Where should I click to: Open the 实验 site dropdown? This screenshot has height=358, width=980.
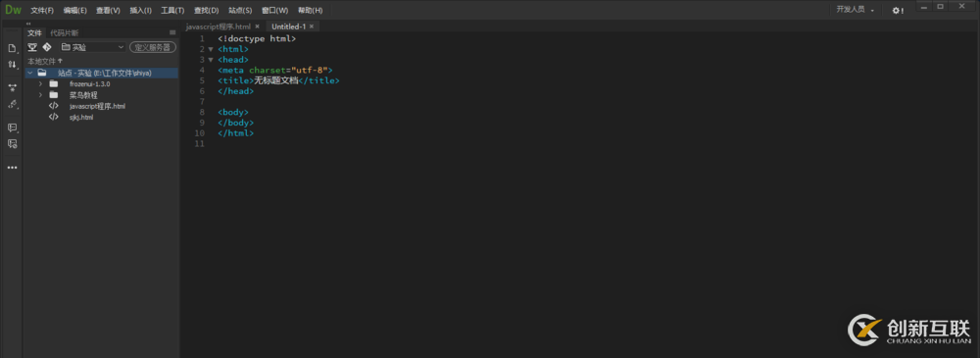pyautogui.click(x=92, y=47)
